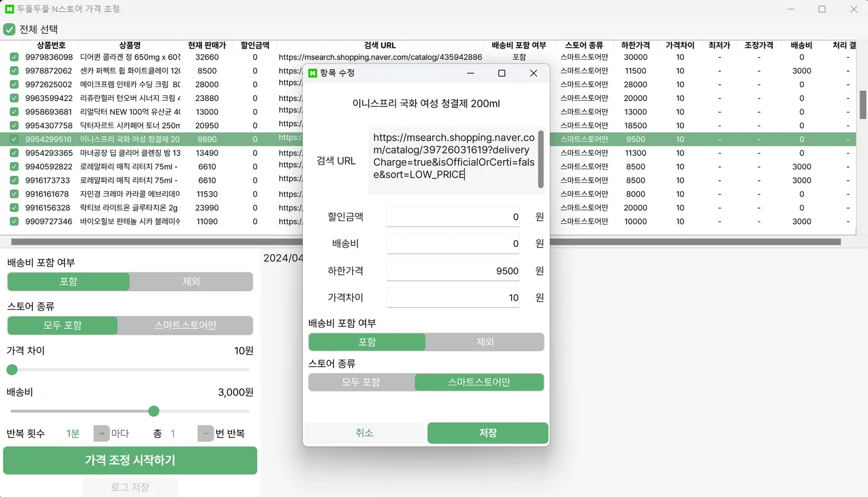Uncheck the row 9972625002 checkbox

pyautogui.click(x=14, y=84)
